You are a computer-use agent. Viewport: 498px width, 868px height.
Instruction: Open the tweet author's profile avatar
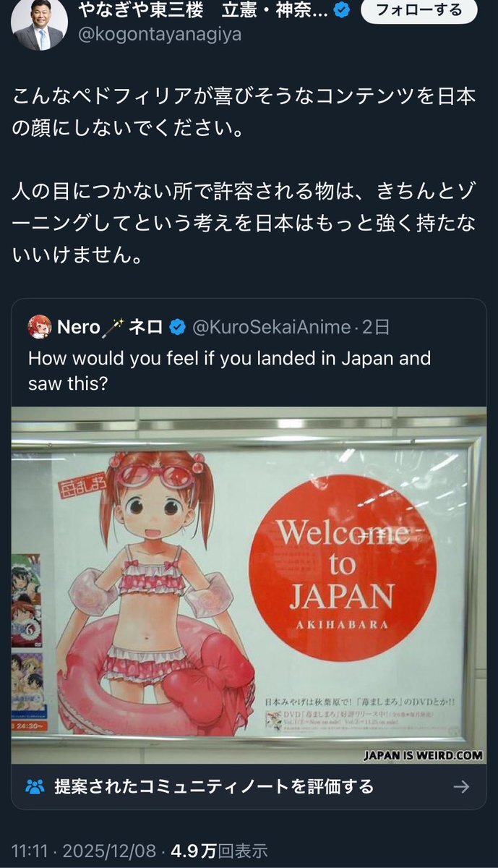click(39, 23)
